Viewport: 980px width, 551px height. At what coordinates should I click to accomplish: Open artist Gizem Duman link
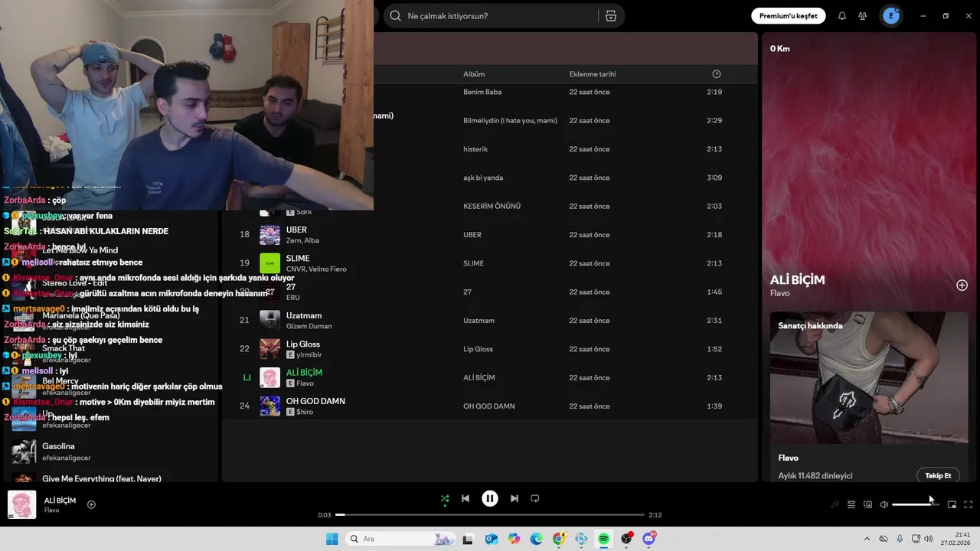point(309,326)
